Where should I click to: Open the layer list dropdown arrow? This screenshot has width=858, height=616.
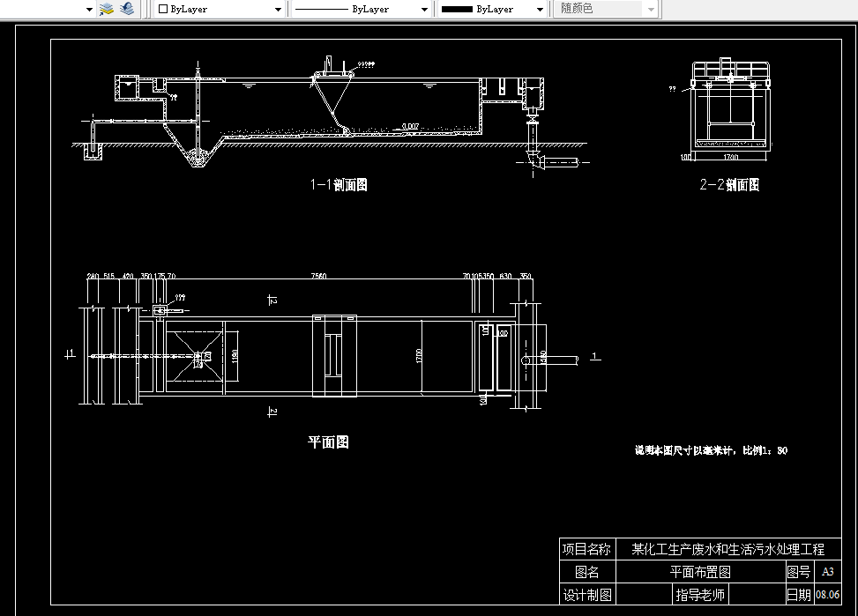coord(89,10)
